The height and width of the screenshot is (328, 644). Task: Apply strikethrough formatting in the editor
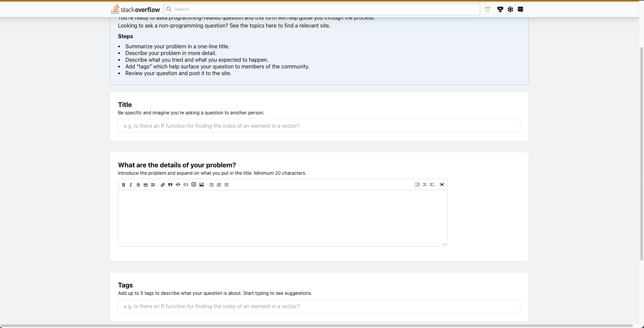click(138, 185)
